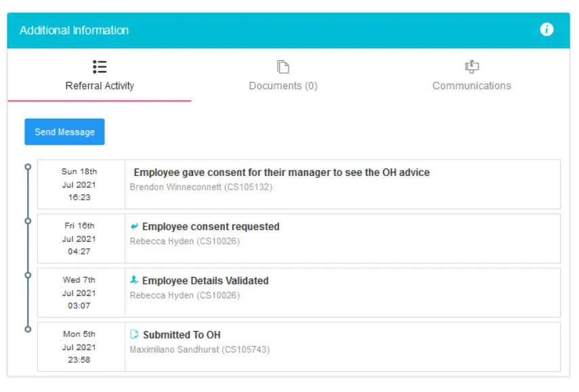Click the timeline dot for Sun 18th Jul
This screenshot has height=392, width=579.
click(28, 167)
